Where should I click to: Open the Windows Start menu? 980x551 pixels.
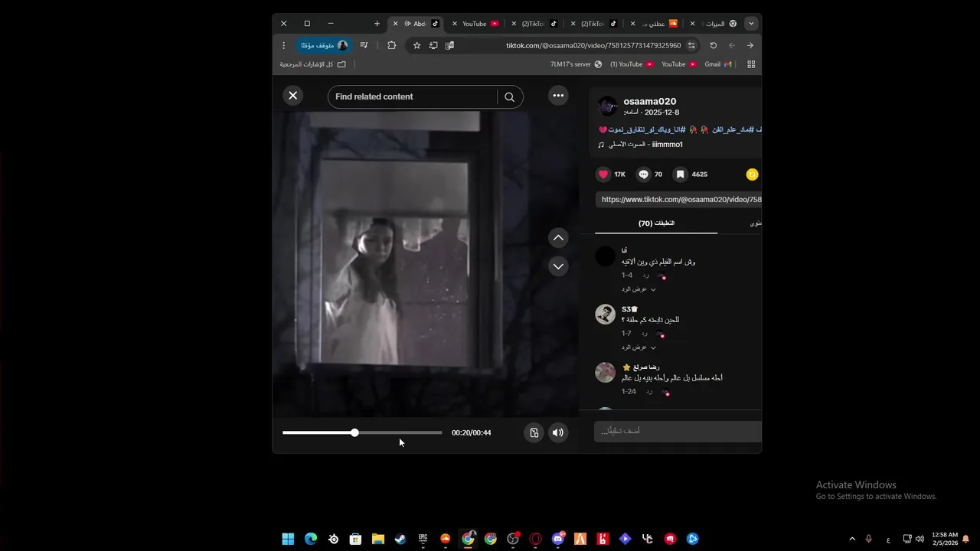pyautogui.click(x=288, y=539)
